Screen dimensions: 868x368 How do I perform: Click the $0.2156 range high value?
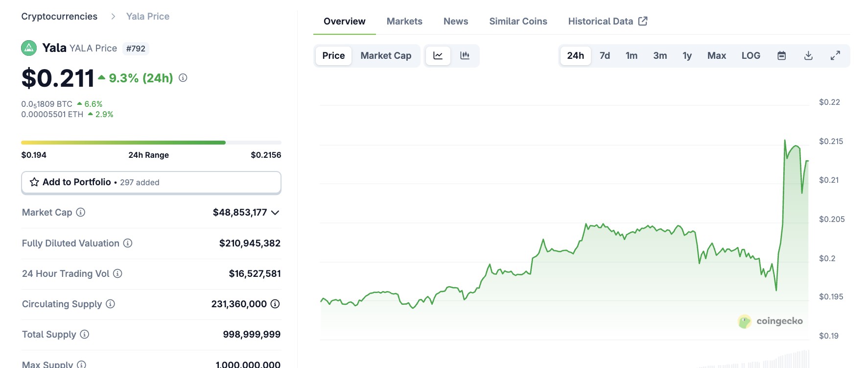[266, 155]
